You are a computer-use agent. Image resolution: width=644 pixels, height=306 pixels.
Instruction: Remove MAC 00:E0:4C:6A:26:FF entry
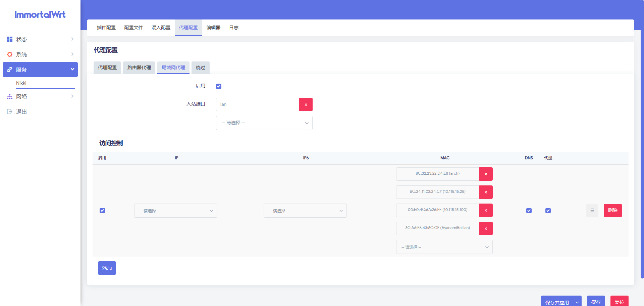tap(486, 210)
